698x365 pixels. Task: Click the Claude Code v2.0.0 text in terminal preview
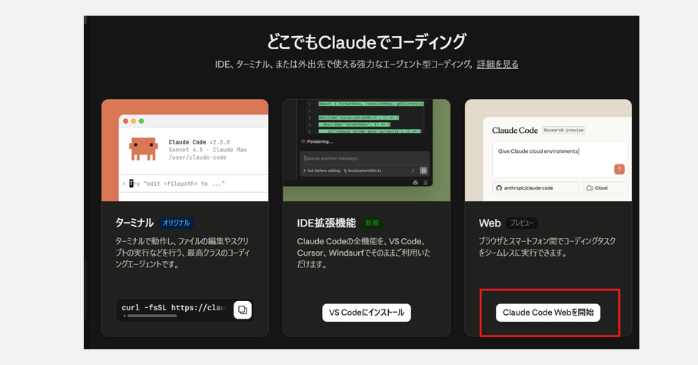coord(199,142)
